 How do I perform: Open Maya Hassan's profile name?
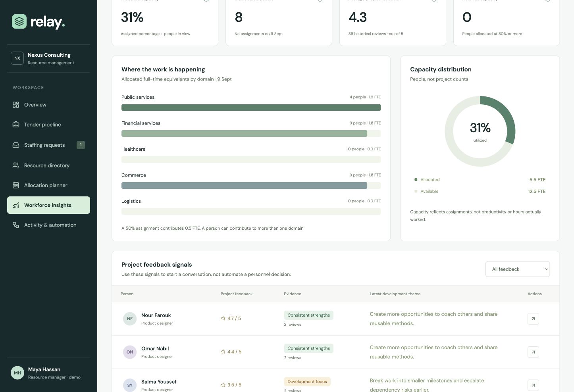click(44, 369)
